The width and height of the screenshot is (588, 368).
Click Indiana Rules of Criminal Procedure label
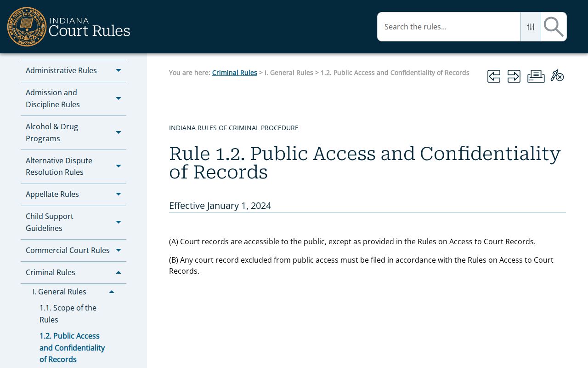(234, 128)
